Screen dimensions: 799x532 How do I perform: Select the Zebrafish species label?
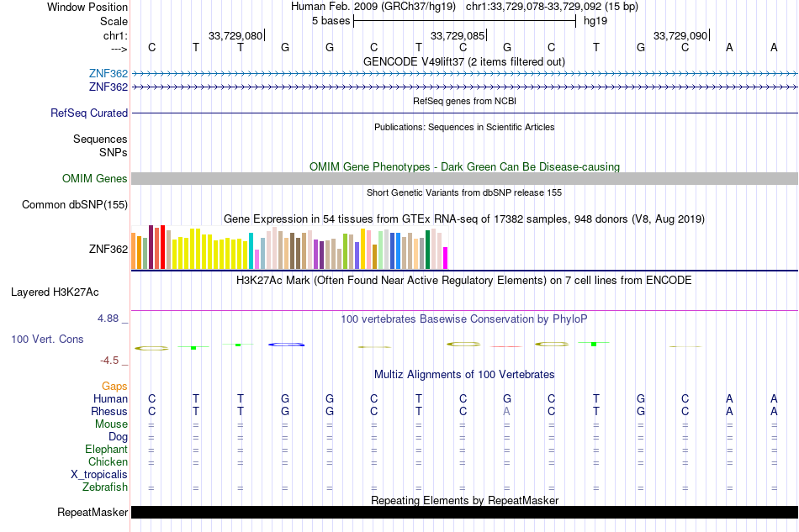pyautogui.click(x=104, y=487)
